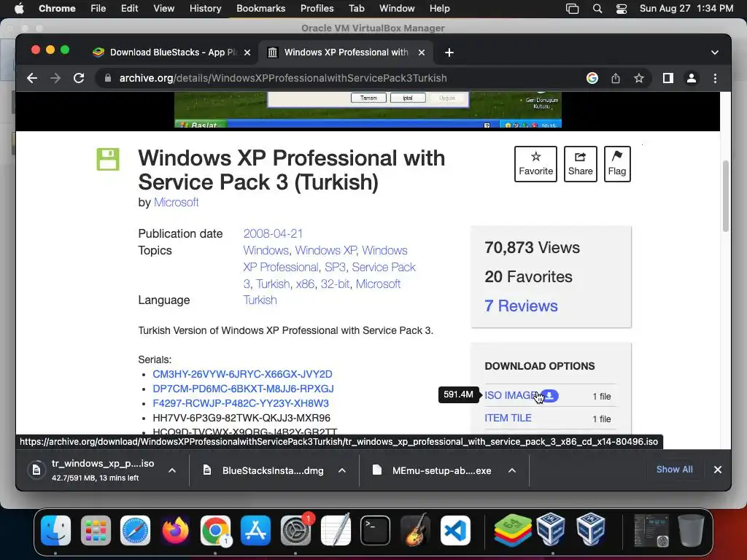
Task: Click the screen mirroring icon in menu bar
Action: [x=572, y=9]
